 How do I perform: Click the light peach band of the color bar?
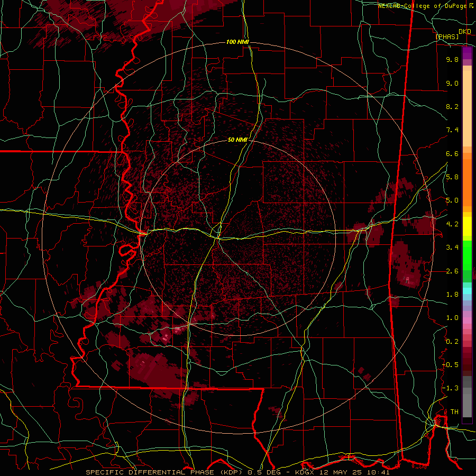[467, 108]
